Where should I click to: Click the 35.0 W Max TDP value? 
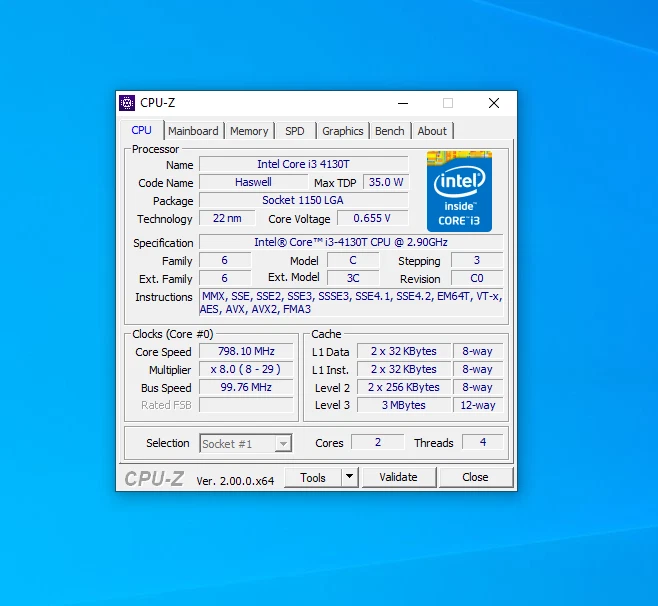(386, 182)
